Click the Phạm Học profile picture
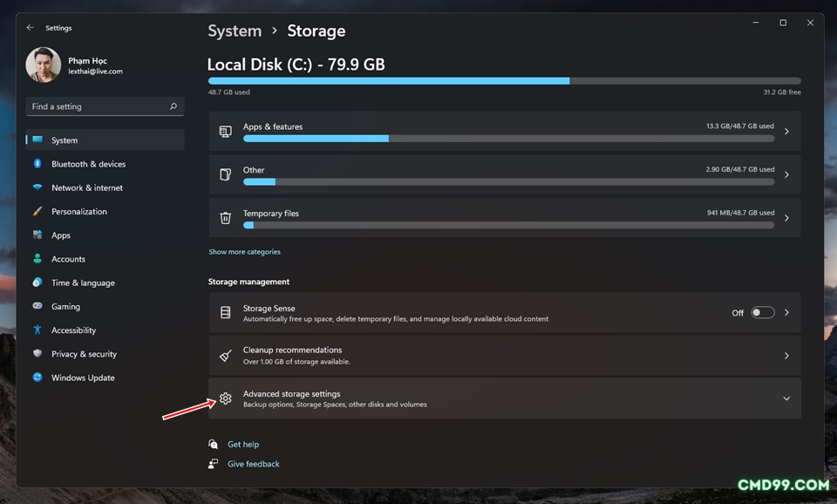This screenshot has width=837, height=504. point(44,65)
